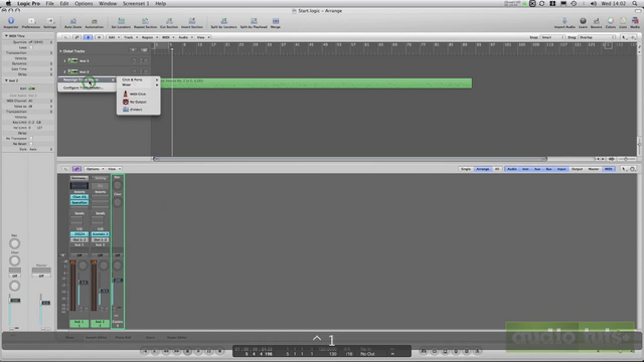Toggle the MIDI filter in the Mixer
Image resolution: width=644 pixels, height=362 pixels.
pyautogui.click(x=608, y=169)
